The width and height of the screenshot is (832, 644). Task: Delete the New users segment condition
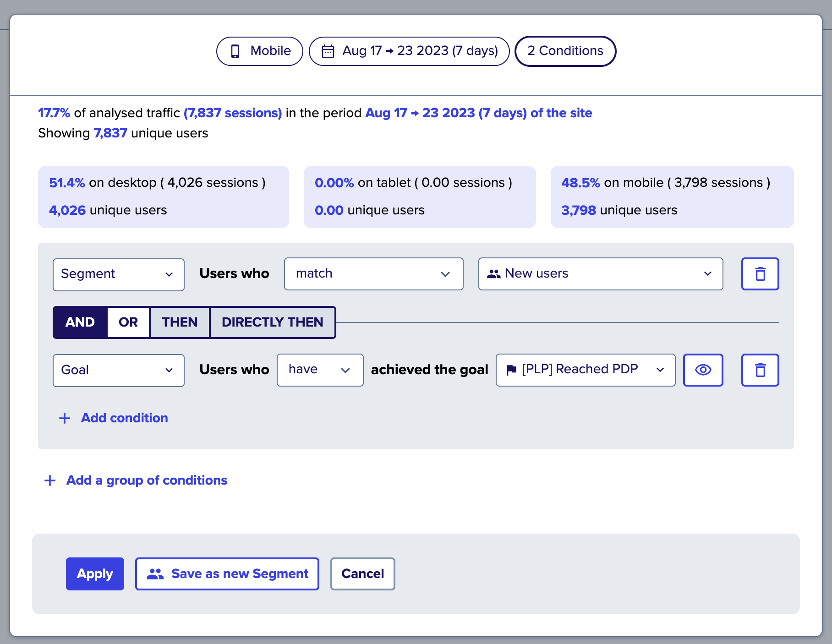click(x=760, y=274)
